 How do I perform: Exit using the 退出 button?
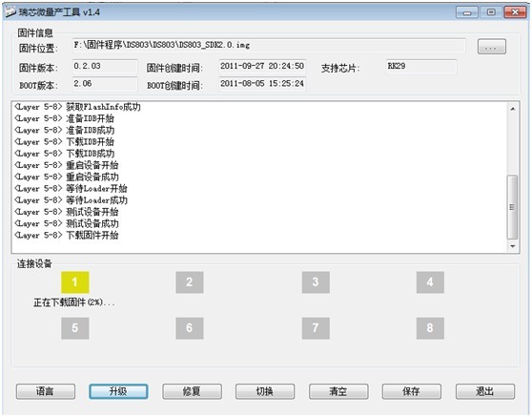pyautogui.click(x=485, y=391)
